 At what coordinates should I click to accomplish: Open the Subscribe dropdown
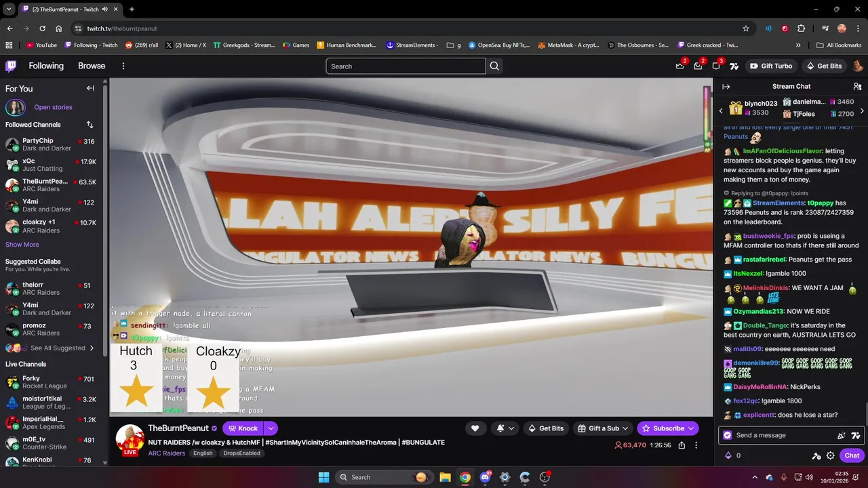pos(668,428)
